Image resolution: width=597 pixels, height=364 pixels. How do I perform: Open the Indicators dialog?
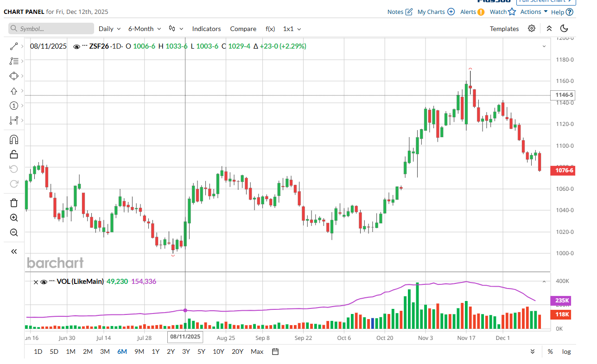point(206,29)
